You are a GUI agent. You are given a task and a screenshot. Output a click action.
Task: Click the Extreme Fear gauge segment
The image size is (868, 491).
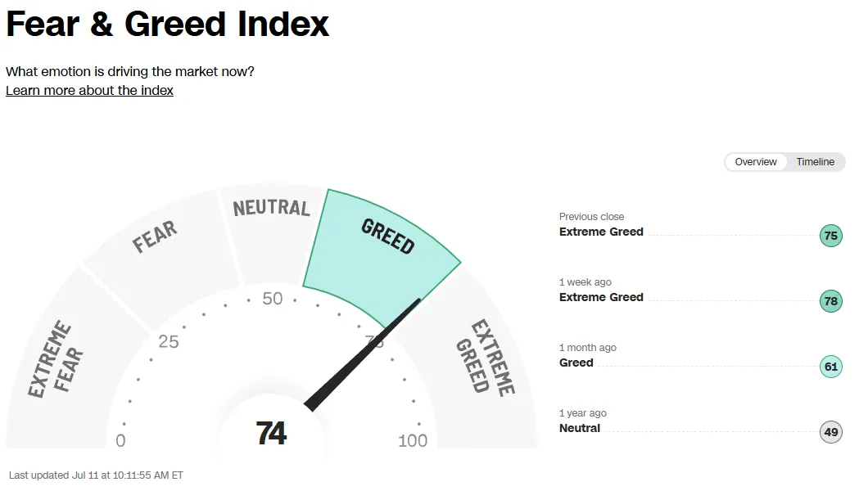tap(57, 360)
